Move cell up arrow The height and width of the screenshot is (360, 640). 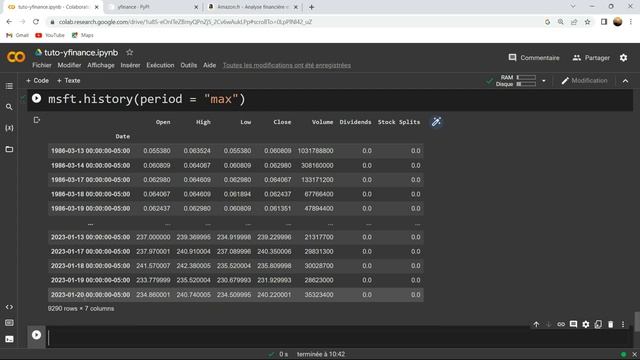click(536, 324)
